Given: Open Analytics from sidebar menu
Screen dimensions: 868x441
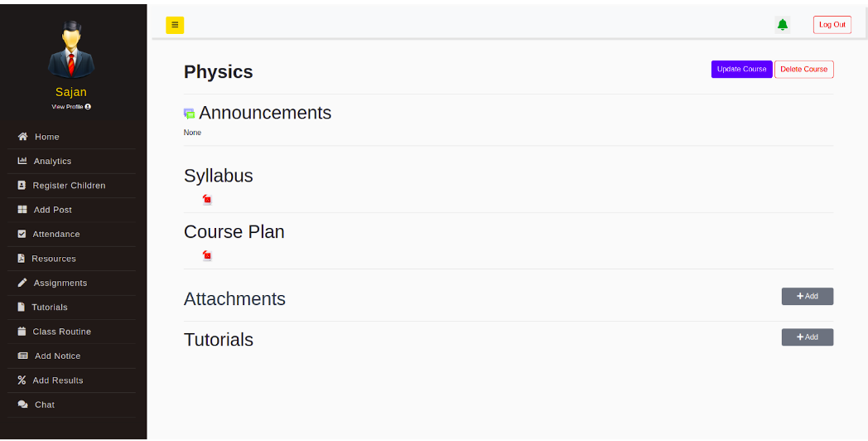Looking at the screenshot, I should [52, 161].
